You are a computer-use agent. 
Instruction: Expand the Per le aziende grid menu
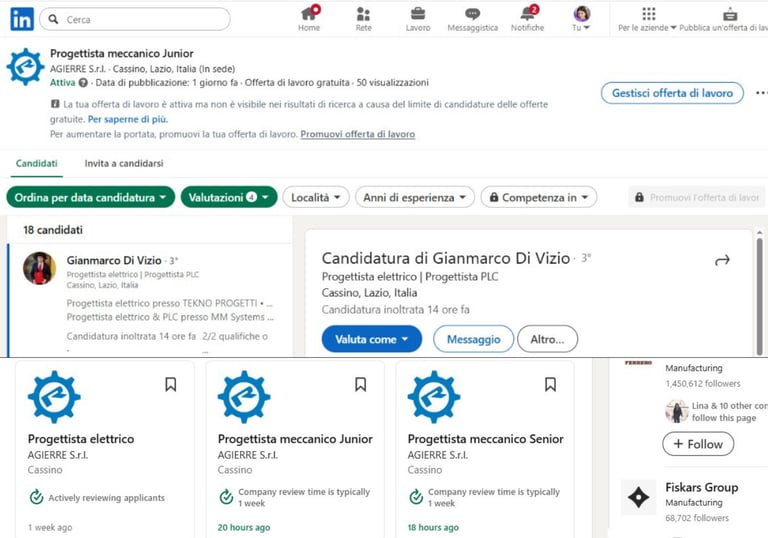coord(648,19)
